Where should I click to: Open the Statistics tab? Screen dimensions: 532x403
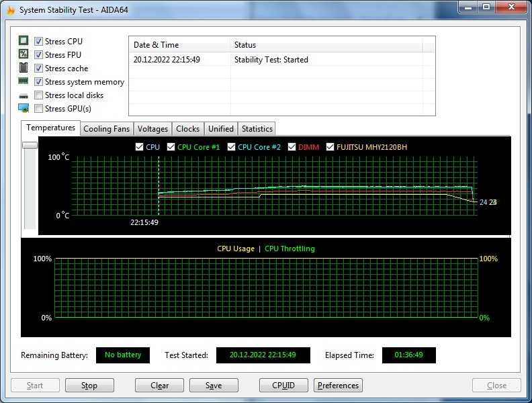257,129
